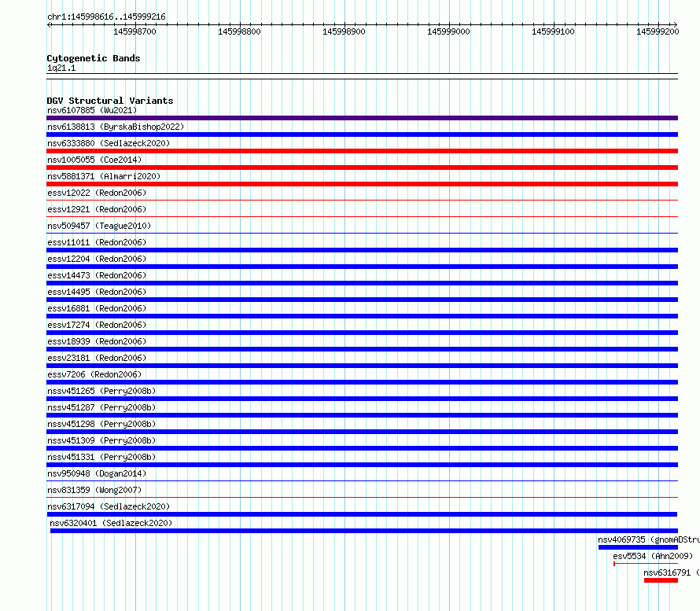Image resolution: width=700 pixels, height=611 pixels.
Task: Select nsv831359 (Wong2007) label
Action: [x=94, y=490]
